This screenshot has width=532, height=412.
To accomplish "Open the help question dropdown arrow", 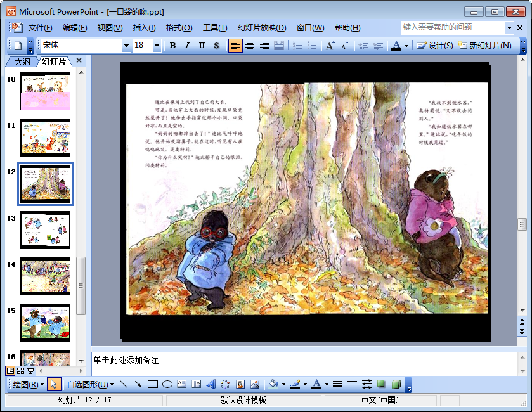I will point(509,28).
